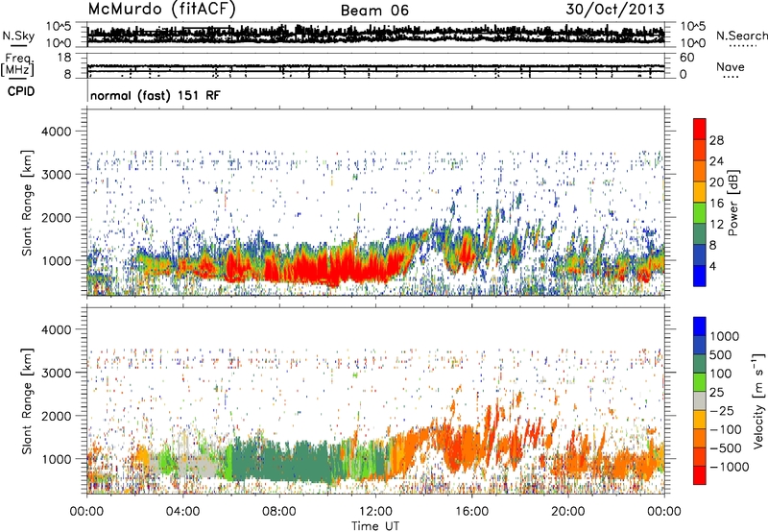Click the '18' frequency axis value
This screenshot has width=768, height=532.
65,58
